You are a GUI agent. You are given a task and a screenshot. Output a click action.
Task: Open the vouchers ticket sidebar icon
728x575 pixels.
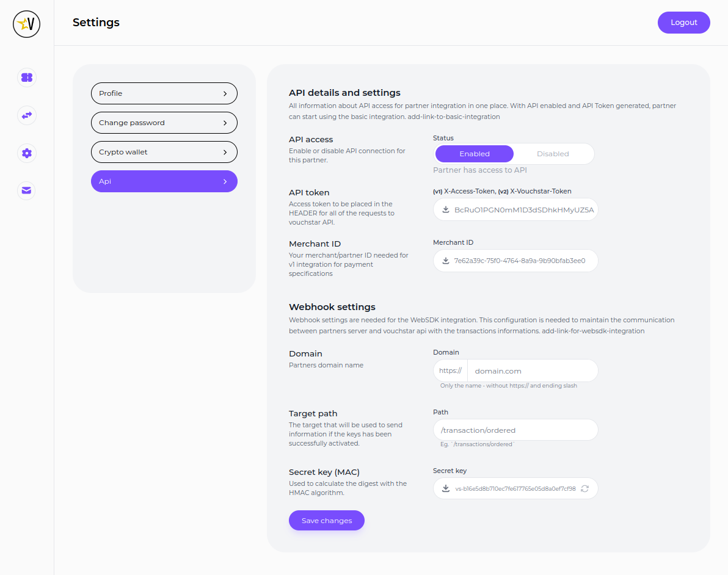[x=26, y=78]
